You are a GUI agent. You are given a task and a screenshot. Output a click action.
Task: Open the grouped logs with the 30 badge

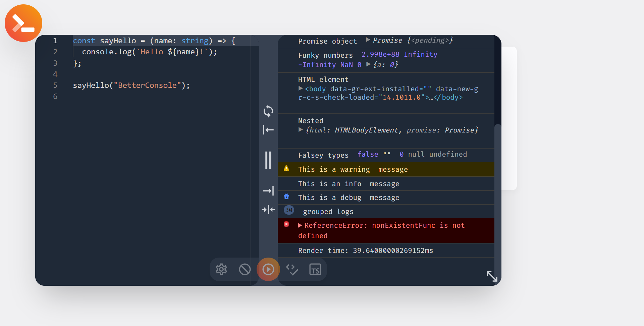[289, 210]
